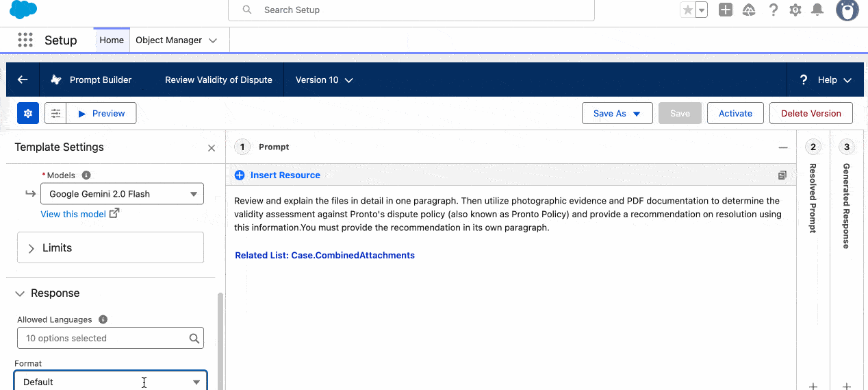Click the Setup app name label
Screen dimensions: 868x390
[61, 40]
